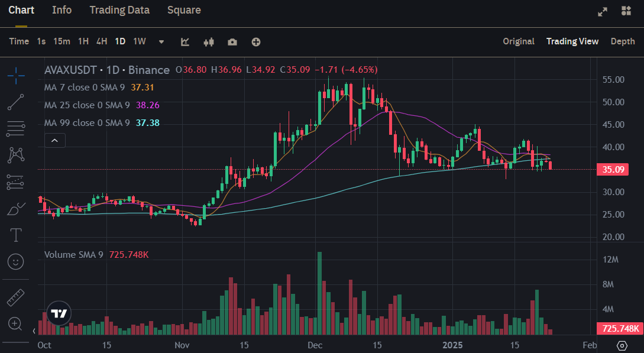The image size is (644, 353).
Task: Take a chart snapshot with camera icon
Action: tap(232, 42)
